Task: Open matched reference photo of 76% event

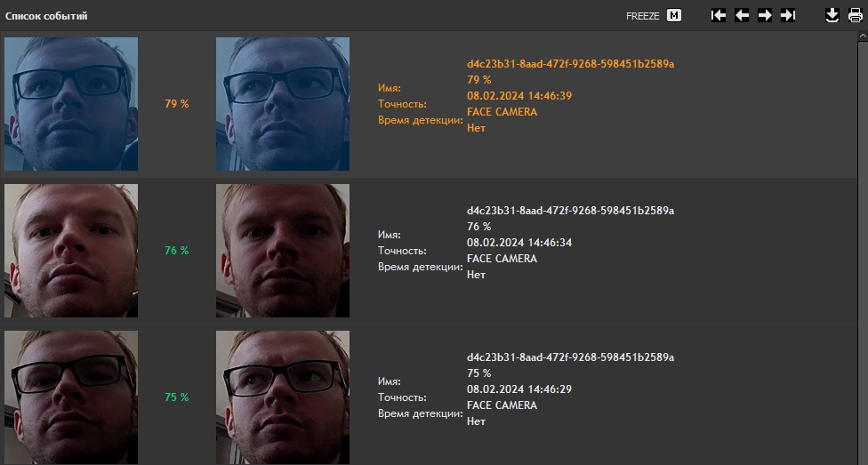Action: pos(282,251)
